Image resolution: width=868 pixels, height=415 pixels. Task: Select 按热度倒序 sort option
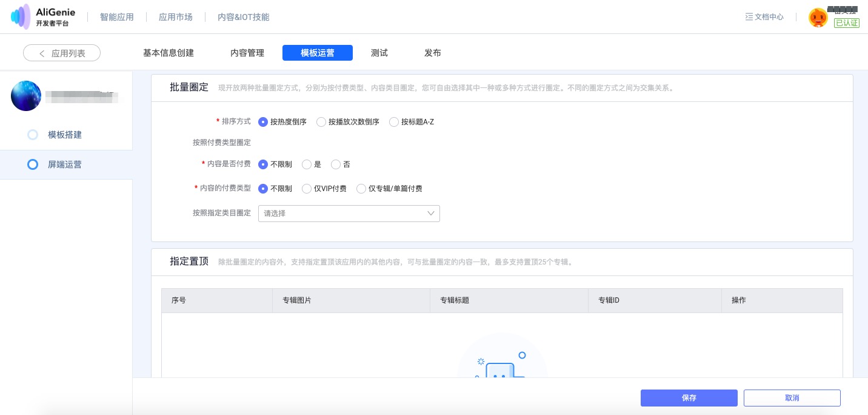[263, 122]
